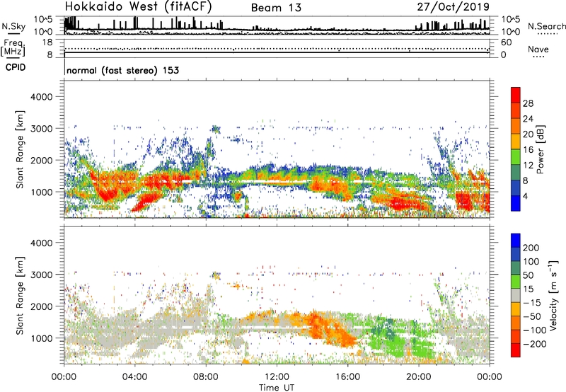
Task: Select the orange Power segment between 20 and 24
Action: [x=516, y=126]
